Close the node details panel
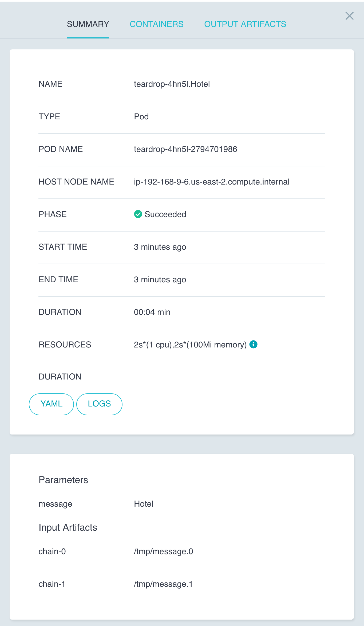The width and height of the screenshot is (364, 626). (x=349, y=16)
